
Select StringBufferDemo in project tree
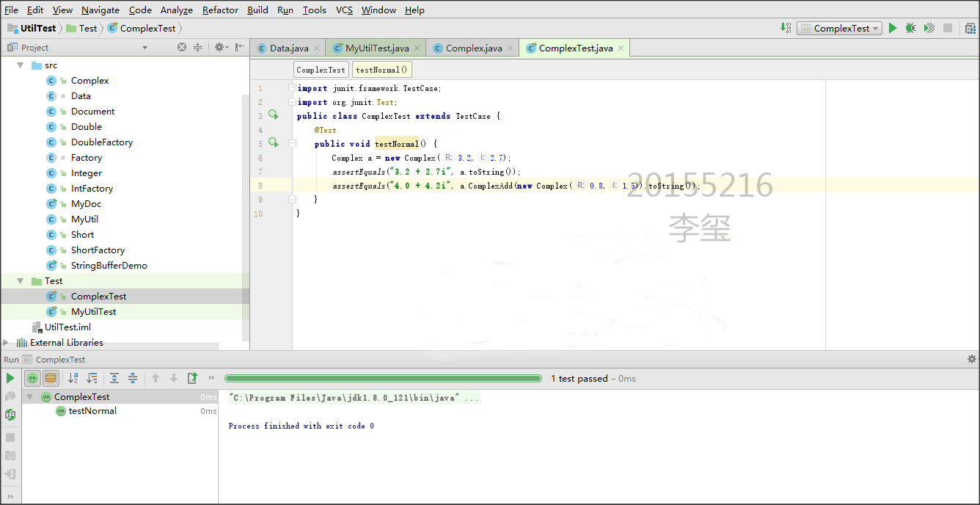click(x=109, y=266)
